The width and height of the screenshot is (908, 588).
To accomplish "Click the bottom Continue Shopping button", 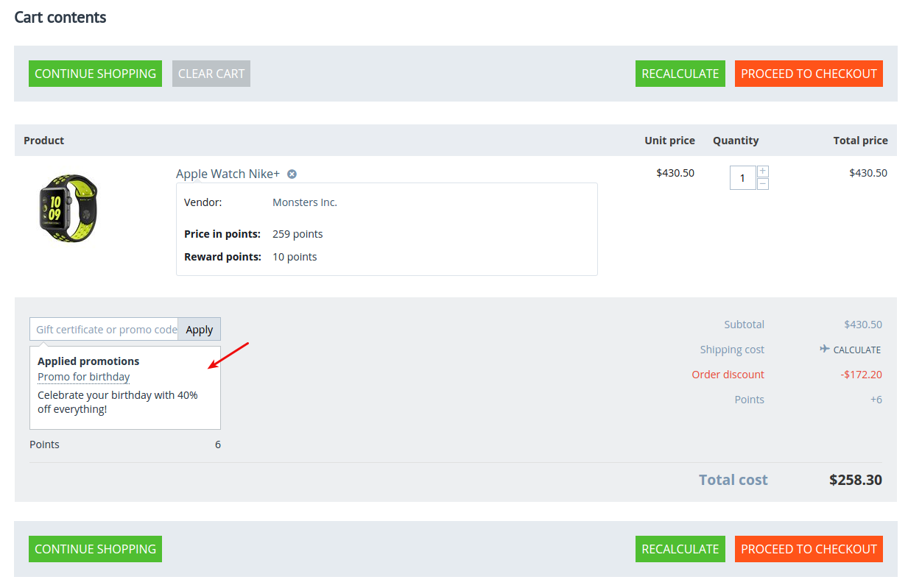I will tap(95, 549).
